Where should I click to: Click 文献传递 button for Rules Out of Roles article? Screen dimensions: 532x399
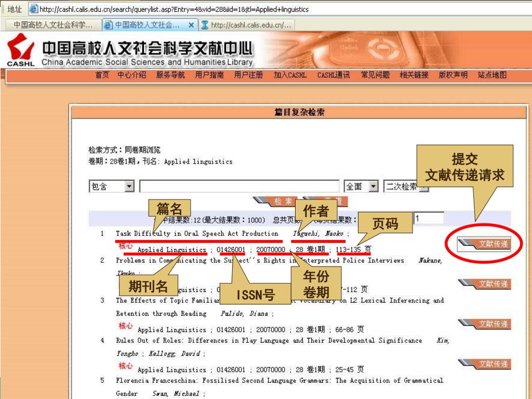[485, 364]
